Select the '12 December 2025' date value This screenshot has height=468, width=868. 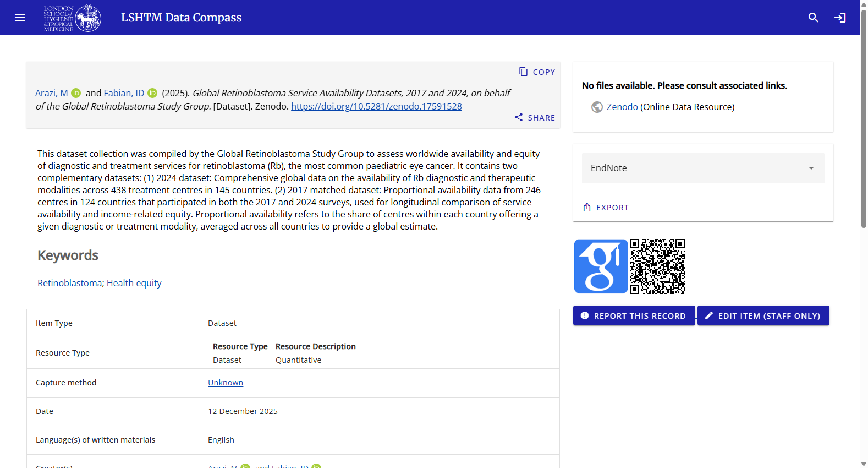[243, 411]
